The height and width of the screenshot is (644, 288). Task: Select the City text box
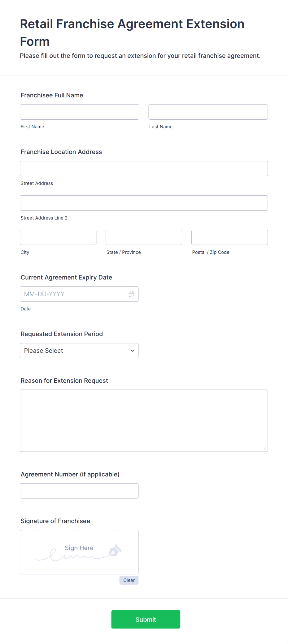(58, 237)
